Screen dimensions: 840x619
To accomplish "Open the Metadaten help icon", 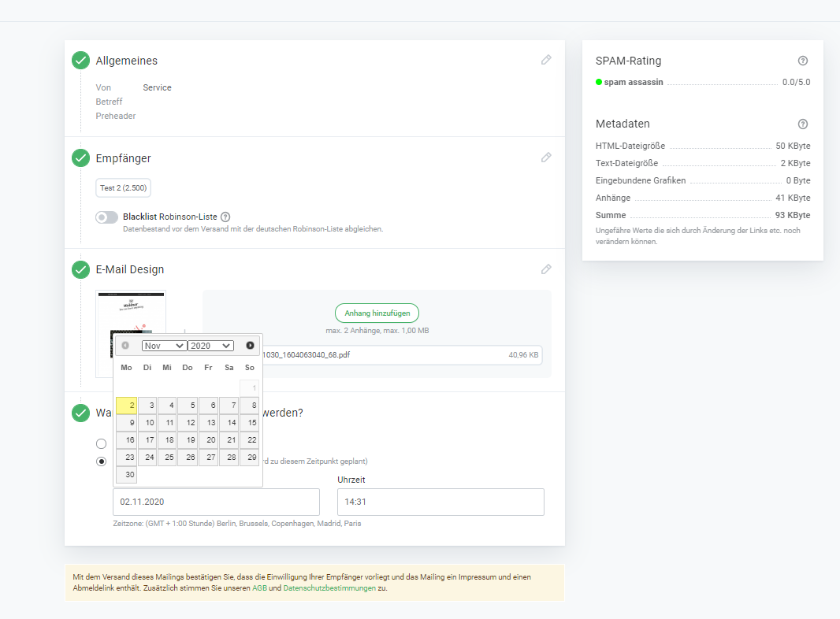I will (803, 124).
